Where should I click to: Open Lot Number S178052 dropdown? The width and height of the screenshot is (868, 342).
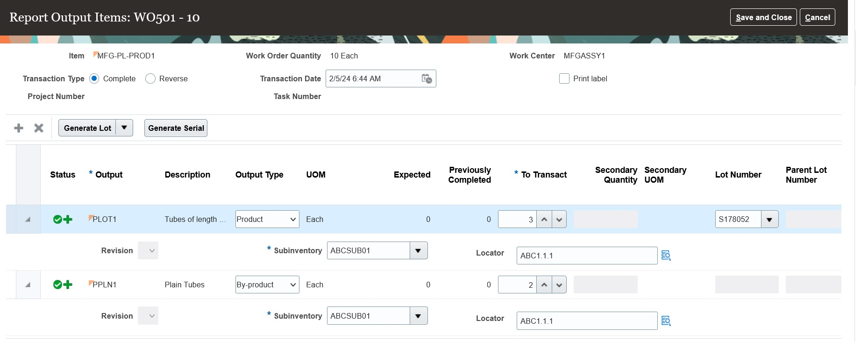[x=769, y=219]
